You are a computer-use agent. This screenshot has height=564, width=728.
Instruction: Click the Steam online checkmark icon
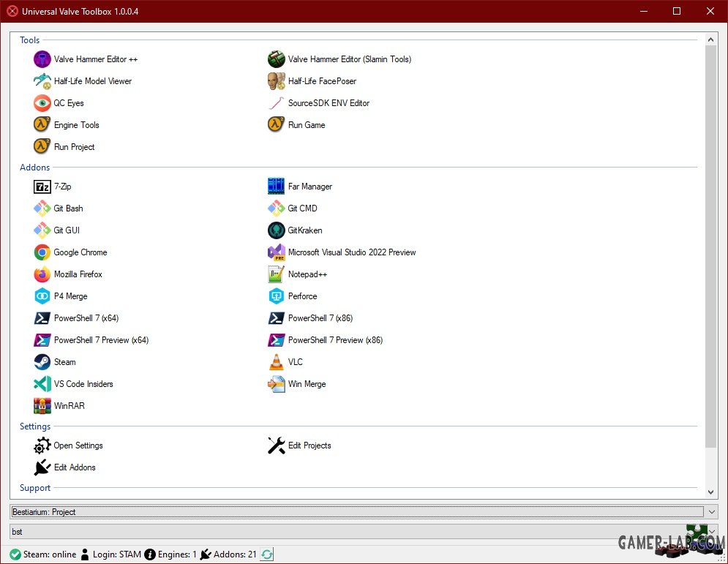15,554
